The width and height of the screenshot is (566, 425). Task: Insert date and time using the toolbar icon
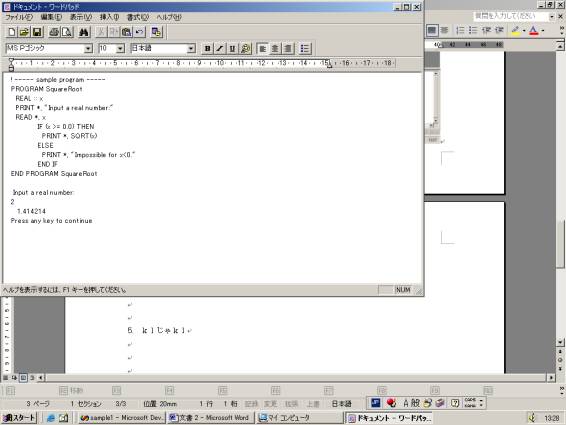(156, 32)
